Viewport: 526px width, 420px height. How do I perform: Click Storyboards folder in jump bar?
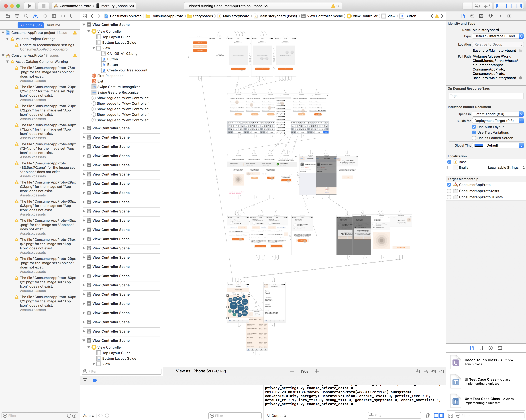200,16
